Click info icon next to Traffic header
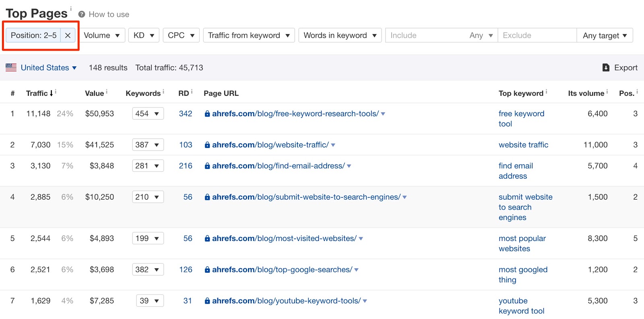 56,91
